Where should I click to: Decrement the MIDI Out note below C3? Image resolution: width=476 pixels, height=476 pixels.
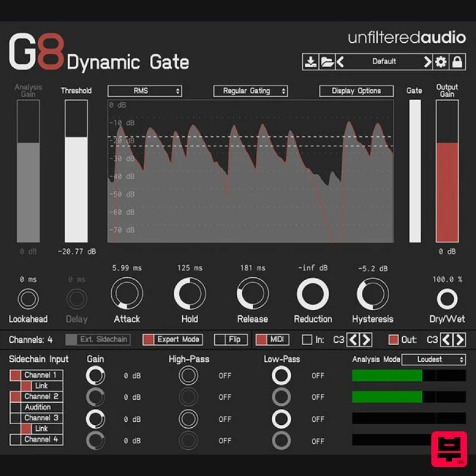click(447, 339)
